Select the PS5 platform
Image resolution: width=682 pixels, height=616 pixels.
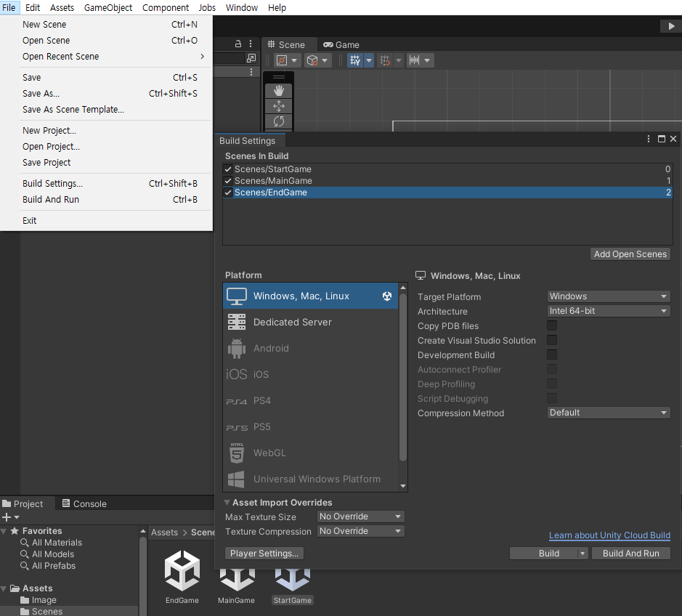pyautogui.click(x=311, y=426)
